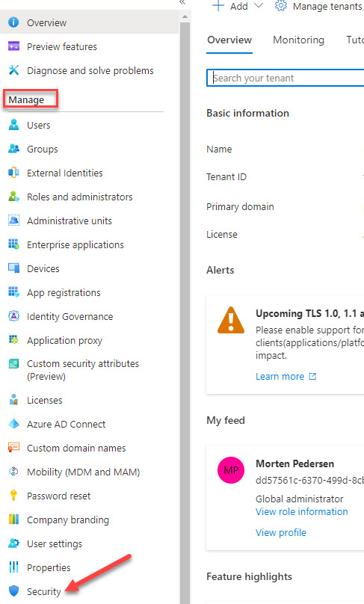Switch to the Monitoring tab
Image resolution: width=364 pixels, height=604 pixels.
(298, 40)
